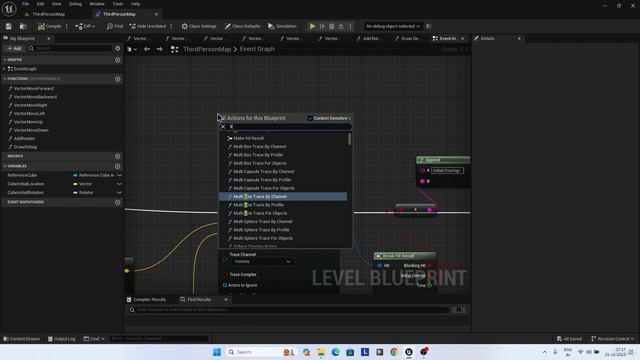This screenshot has width=640, height=360.
Task: Click the action list scrollbar thumb
Action: (349, 139)
